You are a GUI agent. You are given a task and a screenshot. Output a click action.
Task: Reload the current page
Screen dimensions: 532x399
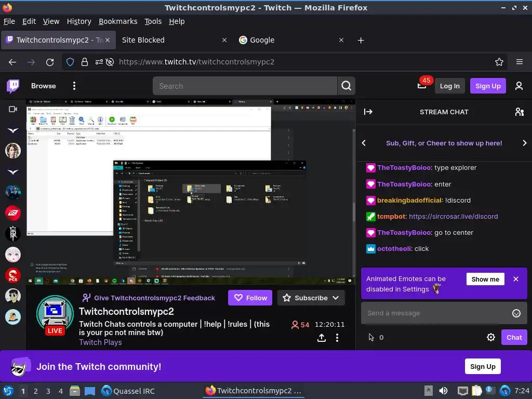50,62
